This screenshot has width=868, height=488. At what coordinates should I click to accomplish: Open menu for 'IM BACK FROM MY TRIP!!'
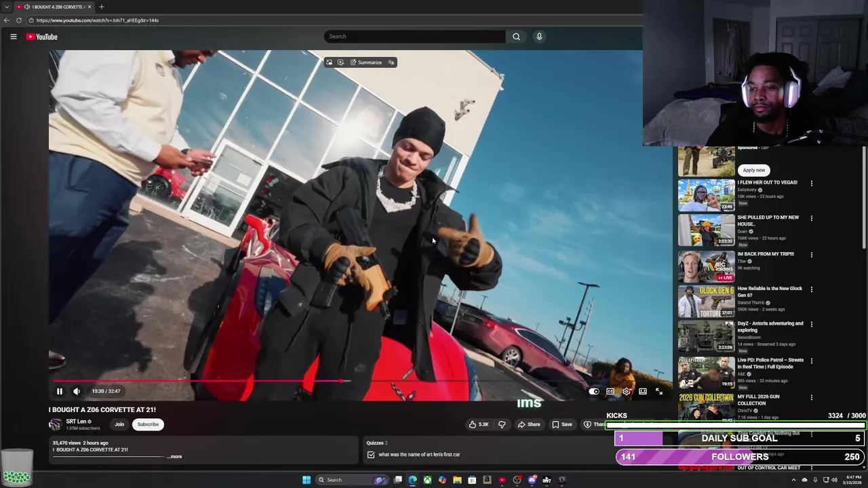coord(812,255)
